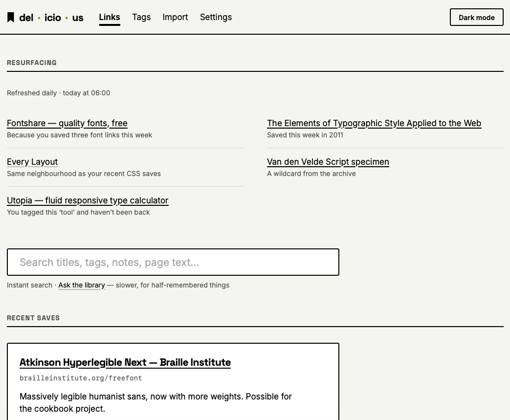Click 'A wildcard from the archive' note

(311, 174)
